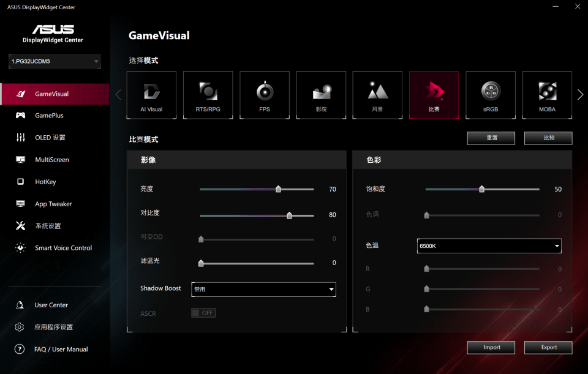Click the 亮度 brightness slider handle
The width and height of the screenshot is (588, 374).
tap(278, 190)
